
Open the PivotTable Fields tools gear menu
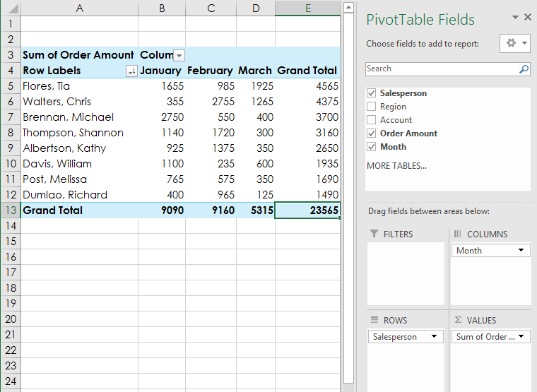coord(515,43)
